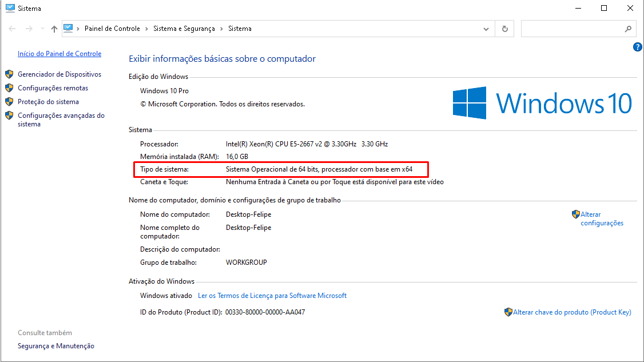
Task: Select the Sistema breadcrumb item
Action: click(x=240, y=29)
